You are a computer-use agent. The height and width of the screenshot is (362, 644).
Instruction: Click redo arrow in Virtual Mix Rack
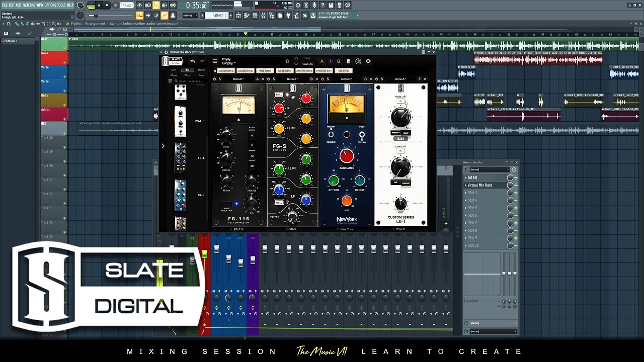click(202, 61)
